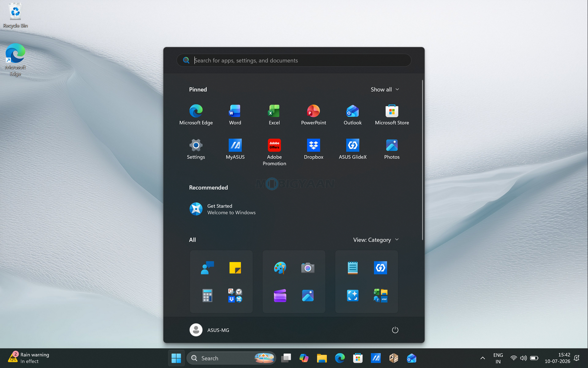Open Outlook from the taskbar

411,358
